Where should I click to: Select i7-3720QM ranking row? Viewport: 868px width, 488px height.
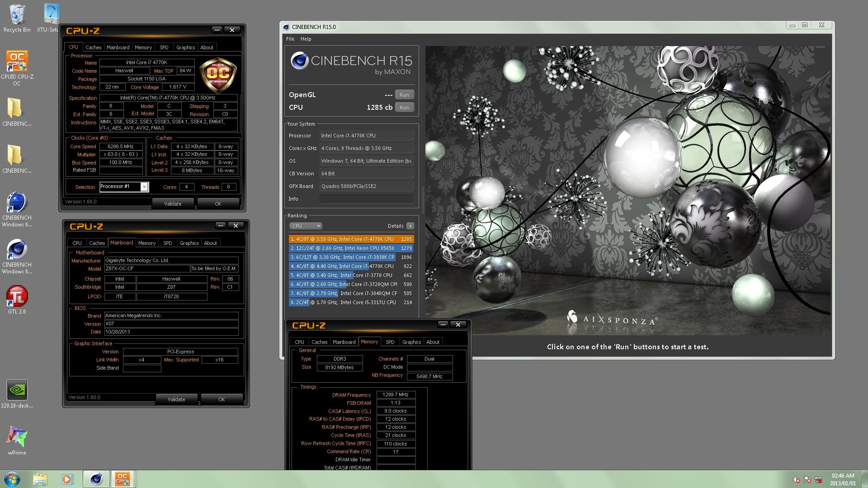[x=351, y=284]
